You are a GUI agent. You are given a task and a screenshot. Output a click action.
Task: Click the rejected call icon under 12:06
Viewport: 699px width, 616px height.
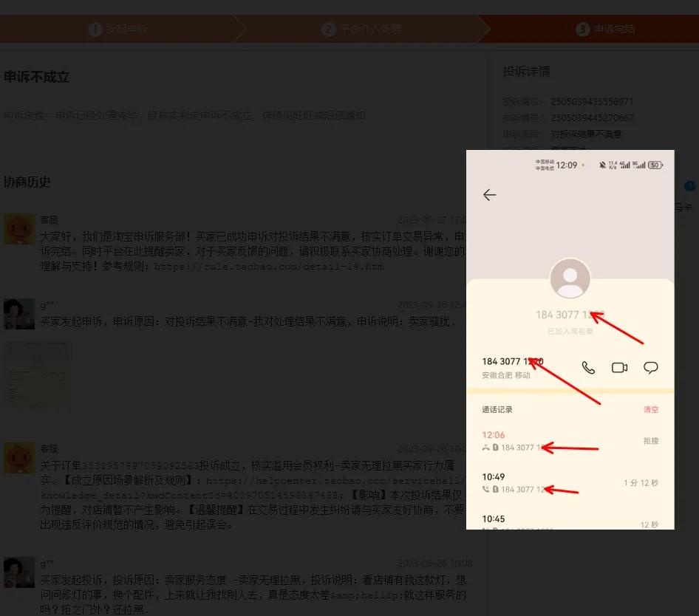pyautogui.click(x=486, y=448)
